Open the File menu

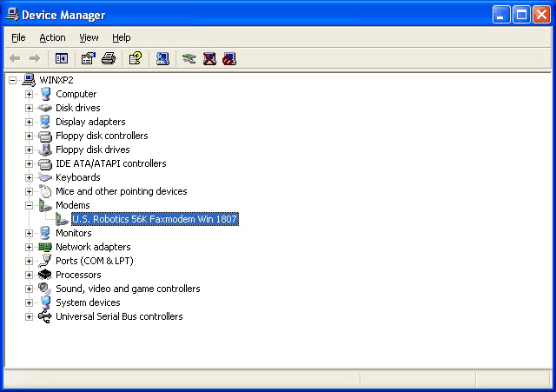[18, 37]
